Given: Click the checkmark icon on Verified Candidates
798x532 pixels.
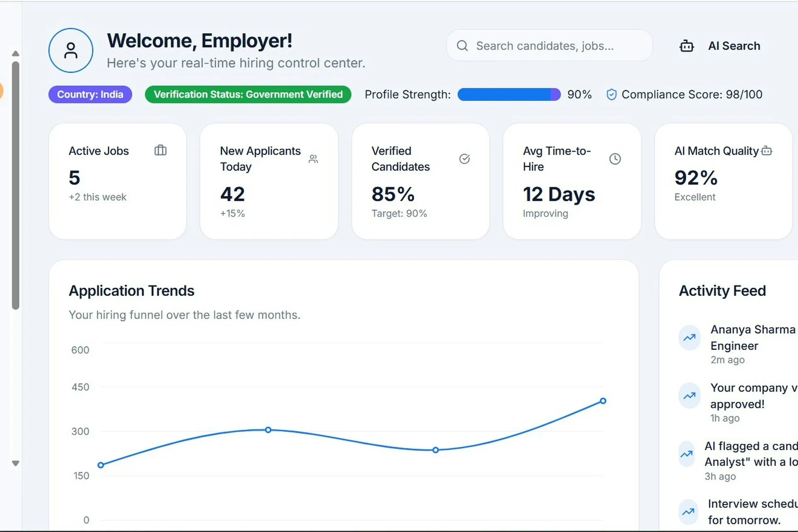Looking at the screenshot, I should [x=464, y=159].
